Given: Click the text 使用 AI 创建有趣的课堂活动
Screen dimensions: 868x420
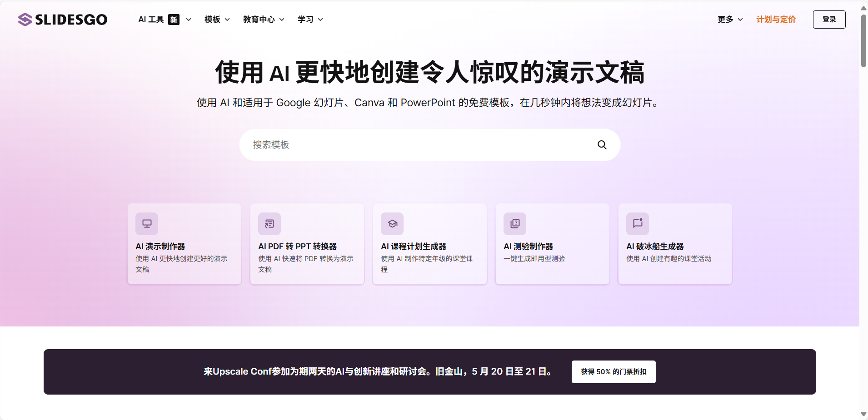Looking at the screenshot, I should point(668,259).
